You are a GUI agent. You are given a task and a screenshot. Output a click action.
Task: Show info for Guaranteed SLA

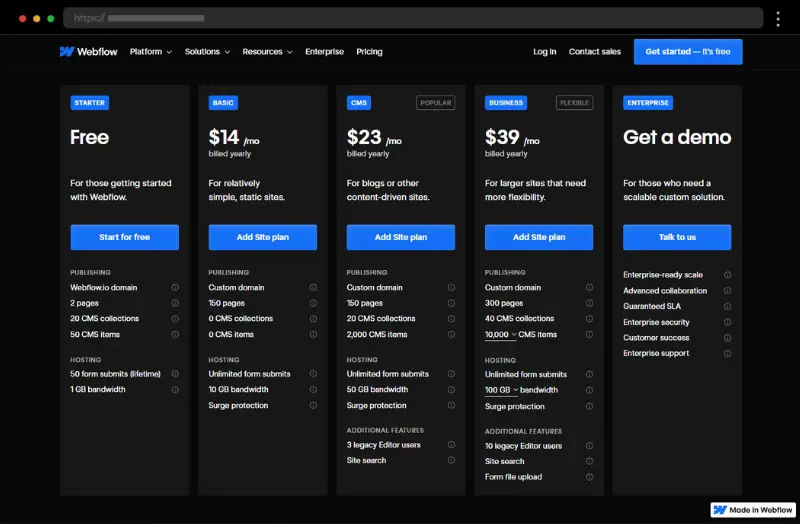tap(728, 307)
